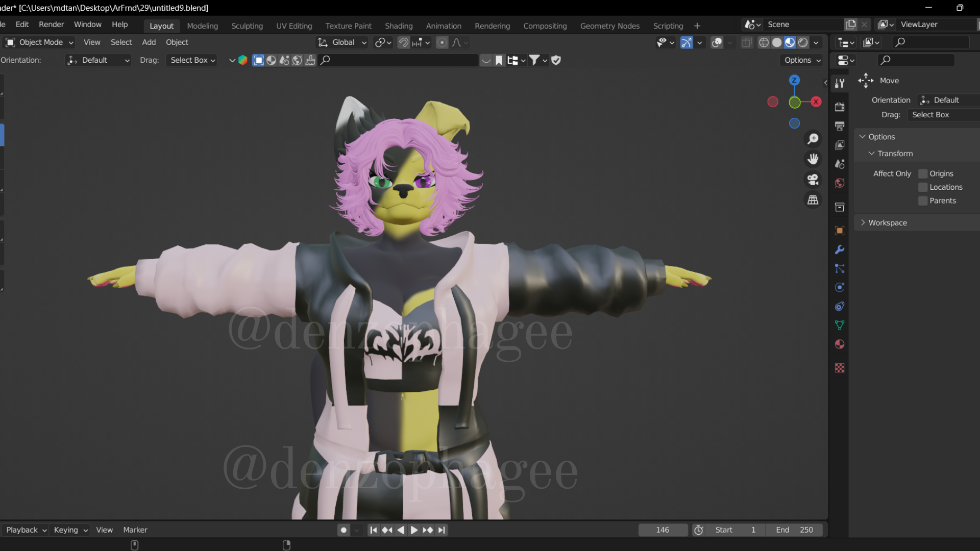This screenshot has width=980, height=551.
Task: Toggle camera view icon
Action: (x=813, y=180)
